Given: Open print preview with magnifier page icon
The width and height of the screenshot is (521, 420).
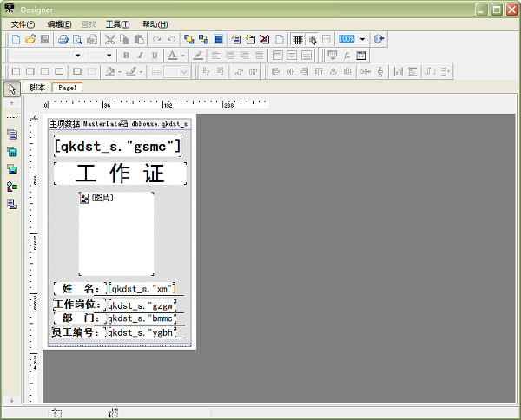Looking at the screenshot, I should (77, 39).
